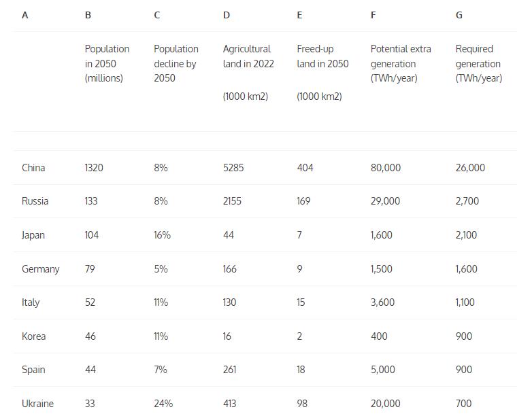
Task: Select the Russia country cell
Action: tap(35, 201)
